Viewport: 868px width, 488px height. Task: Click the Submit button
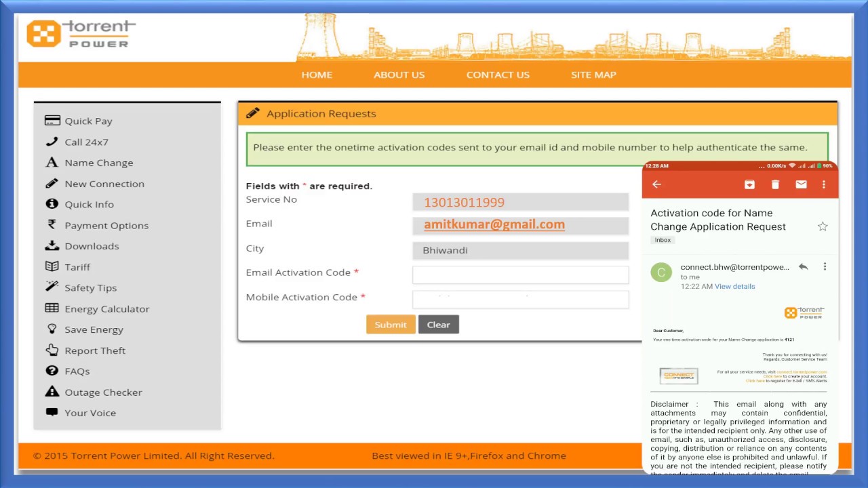pos(391,325)
